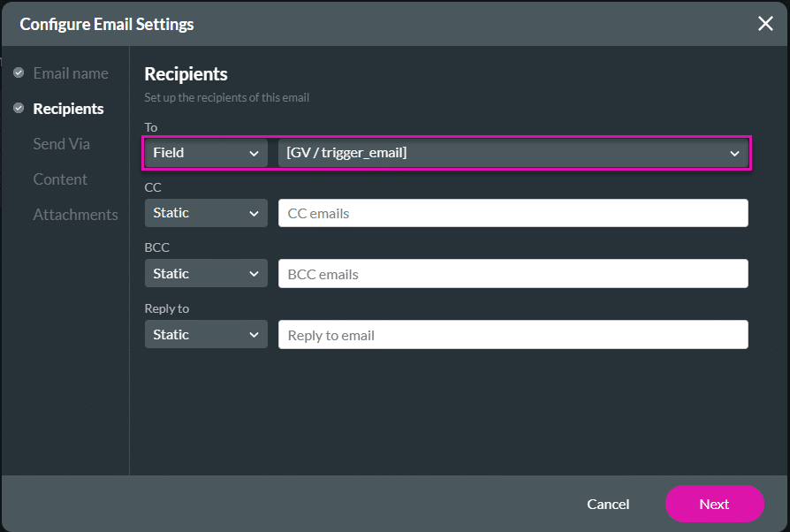This screenshot has height=532, width=790.
Task: Open the Attachments step
Action: (75, 214)
